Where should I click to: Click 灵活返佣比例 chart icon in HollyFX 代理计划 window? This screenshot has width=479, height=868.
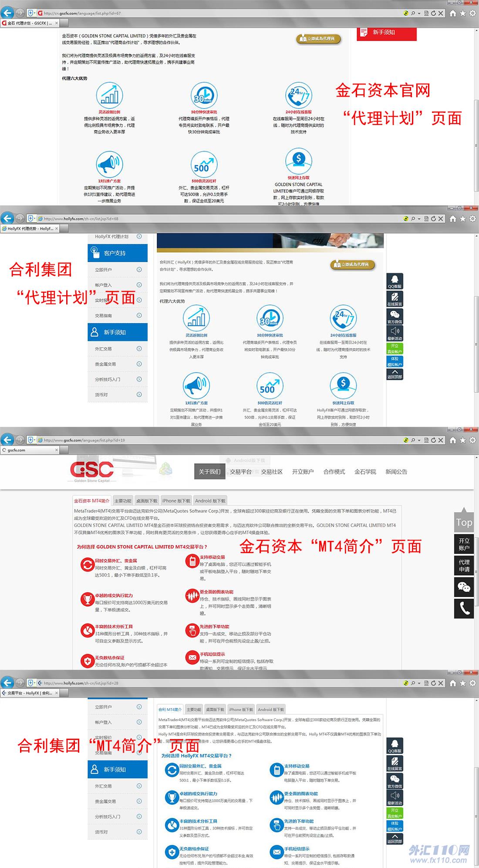(x=196, y=318)
